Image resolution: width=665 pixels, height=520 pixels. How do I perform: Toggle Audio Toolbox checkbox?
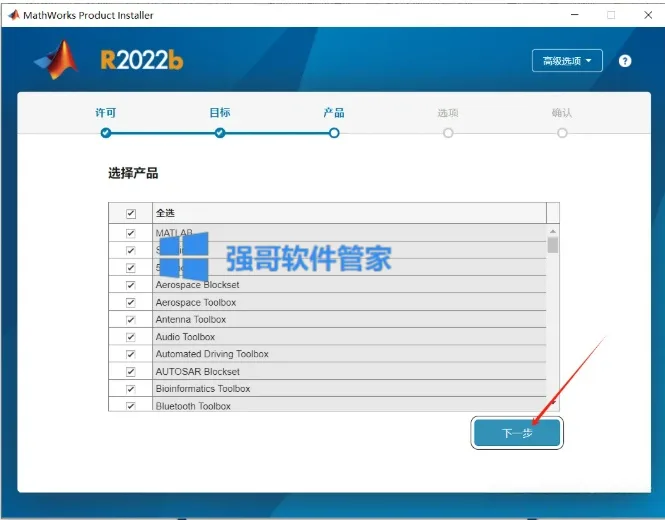tap(131, 337)
